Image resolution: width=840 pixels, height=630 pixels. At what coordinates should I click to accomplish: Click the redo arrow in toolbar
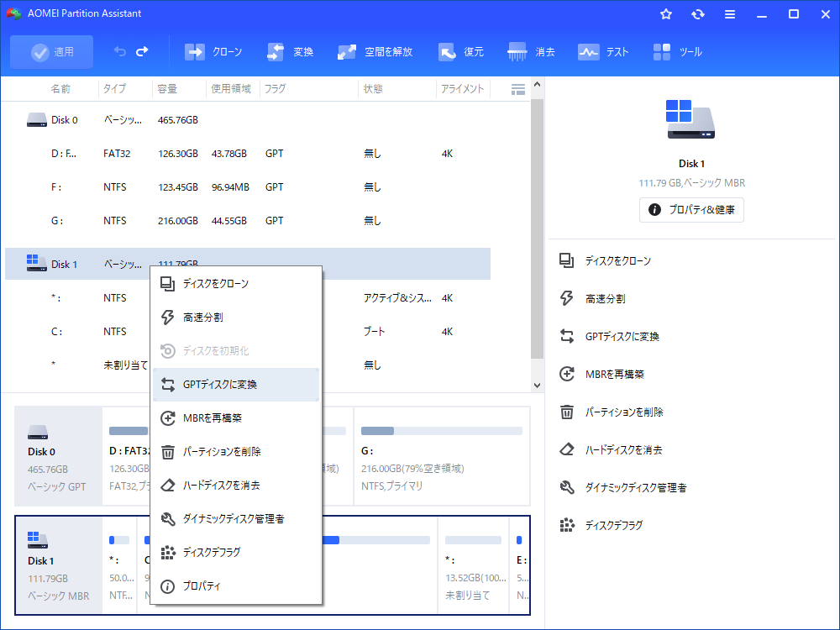[x=142, y=52]
